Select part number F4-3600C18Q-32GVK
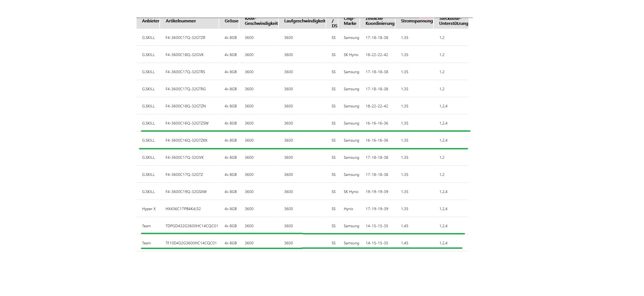644x296 pixels. click(x=185, y=55)
